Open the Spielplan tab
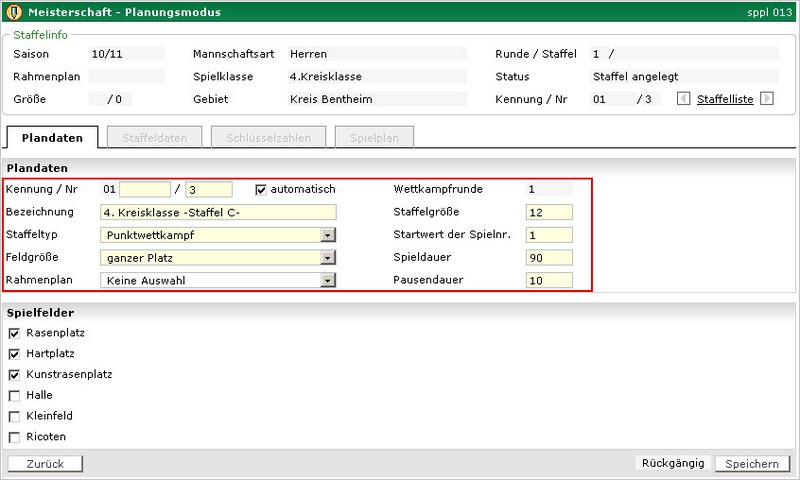Image resolution: width=800 pixels, height=480 pixels. (x=374, y=138)
